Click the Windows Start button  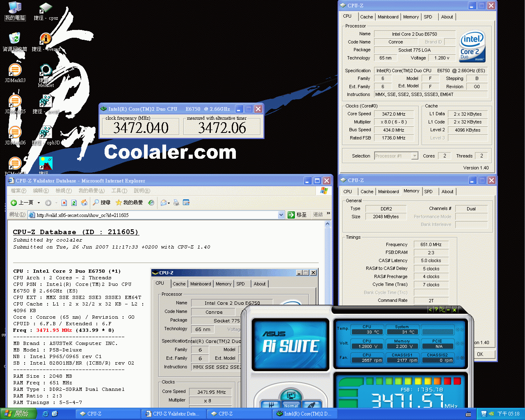coord(18,414)
